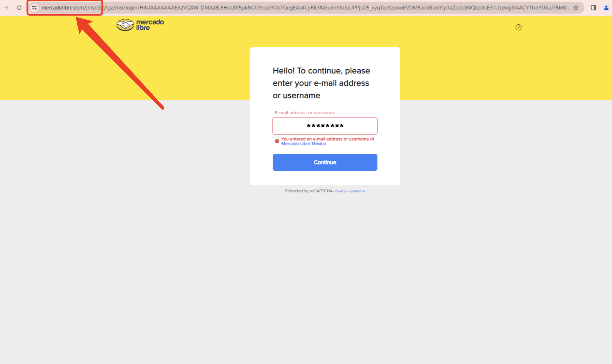The width and height of the screenshot is (612, 364).
Task: Click the "Protected by reCAPTCHA" text
Action: pyautogui.click(x=309, y=191)
